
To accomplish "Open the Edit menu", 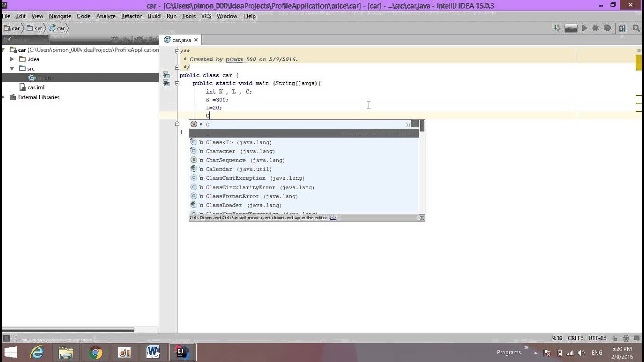I will [x=21, y=16].
